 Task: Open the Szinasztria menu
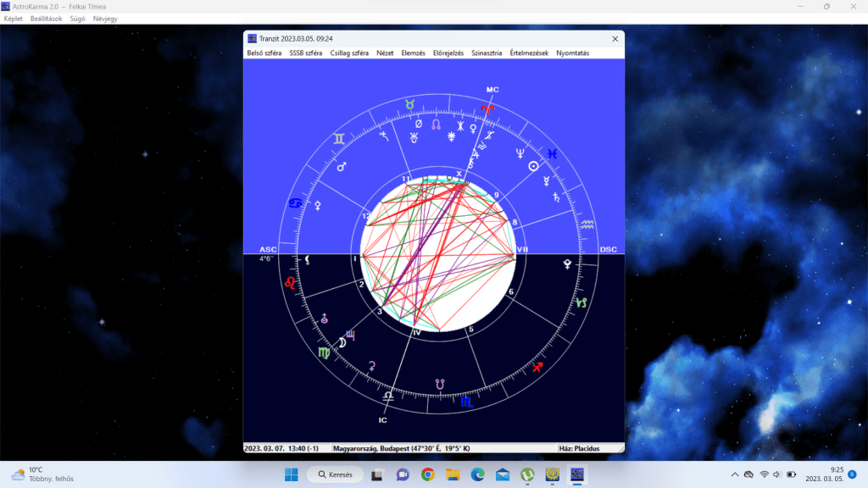pyautogui.click(x=487, y=53)
